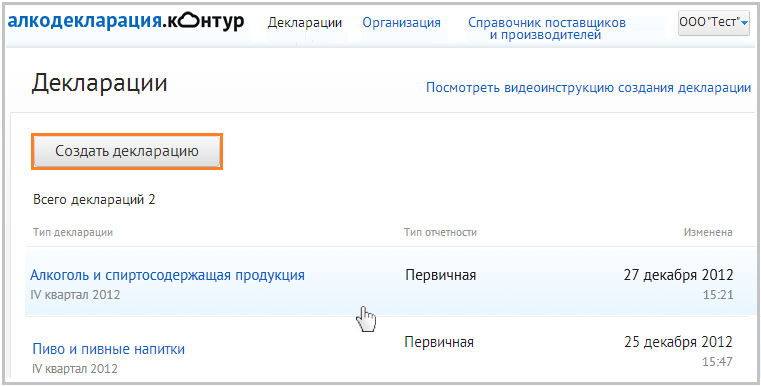
Task: Open the Посмотреть видеоинструкцию создания декларации link
Action: click(588, 88)
